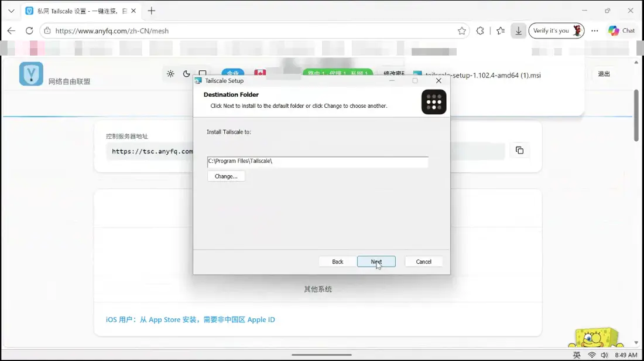644x361 pixels.
Task: Open iOS App Store install link
Action: [190, 319]
